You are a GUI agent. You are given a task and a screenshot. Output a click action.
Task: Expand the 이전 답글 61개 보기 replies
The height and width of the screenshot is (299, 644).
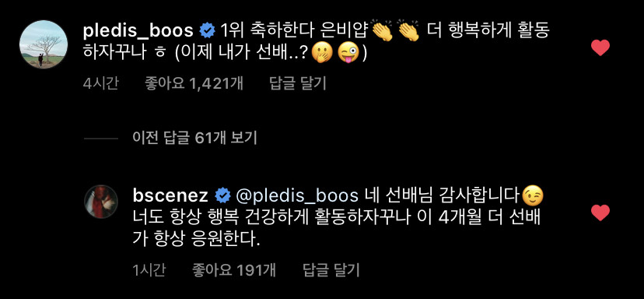click(x=194, y=138)
